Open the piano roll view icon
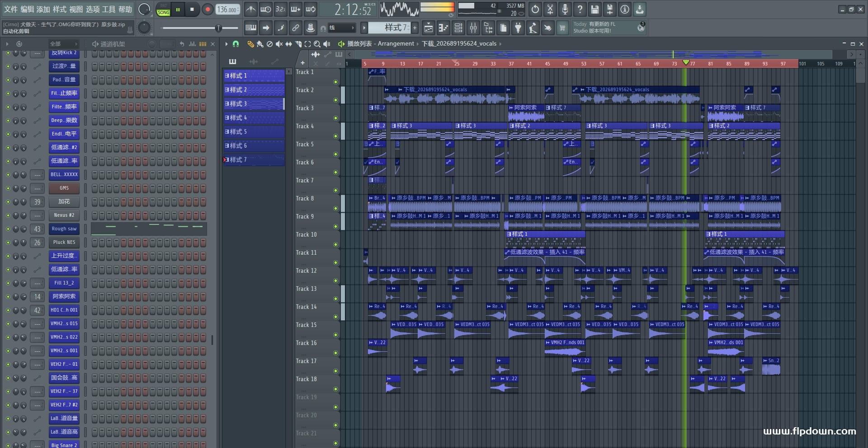 click(x=443, y=28)
